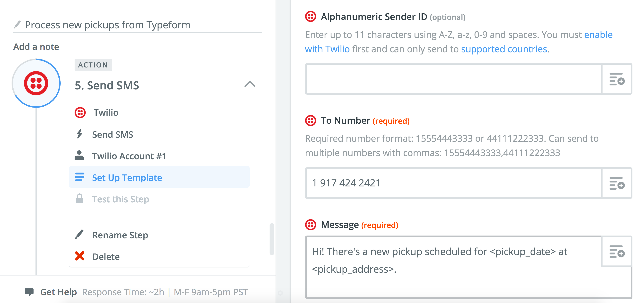Viewport: 644px width, 303px height.
Task: Open insert-field picker for To Number
Action: click(x=617, y=183)
